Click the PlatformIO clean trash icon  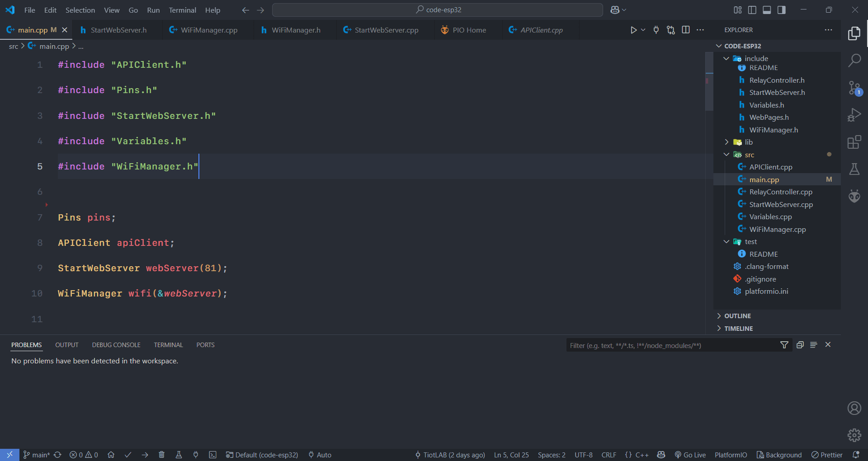coord(161,455)
